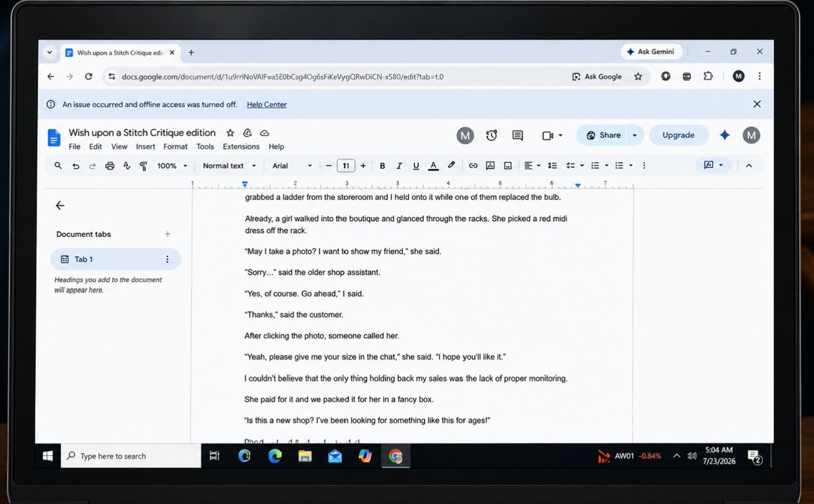Open the editing mode dropdown
814x504 pixels.
click(714, 166)
